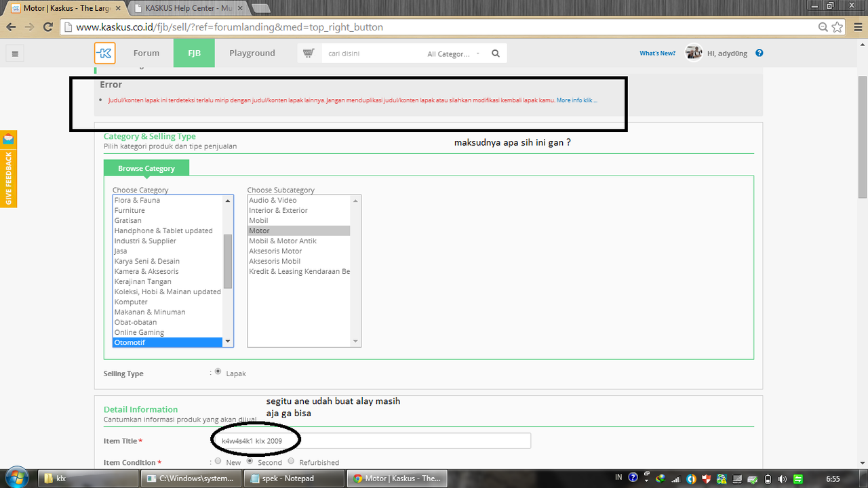Select the Aksesoris Motor subcategory
The image size is (868, 488).
(x=298, y=251)
